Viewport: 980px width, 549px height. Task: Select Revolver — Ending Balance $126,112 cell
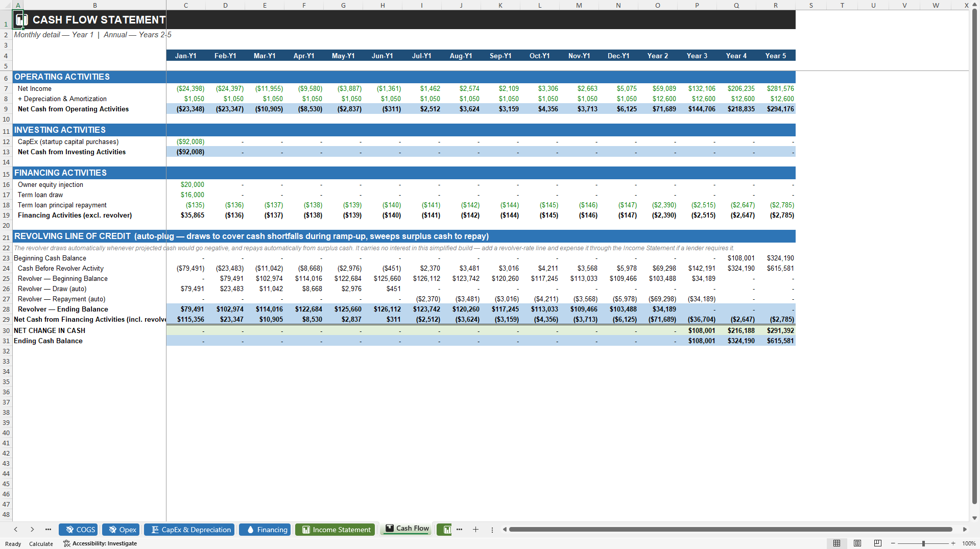coord(383,309)
